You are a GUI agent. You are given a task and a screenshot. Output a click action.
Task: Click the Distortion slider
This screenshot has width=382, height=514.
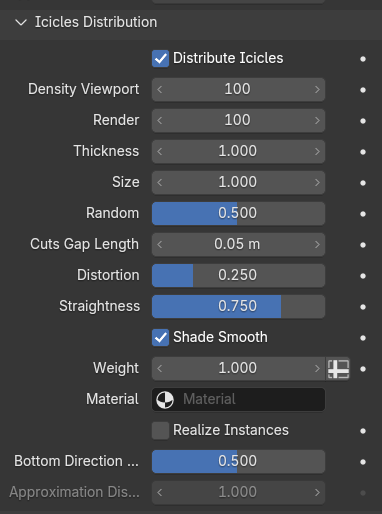(x=238, y=275)
